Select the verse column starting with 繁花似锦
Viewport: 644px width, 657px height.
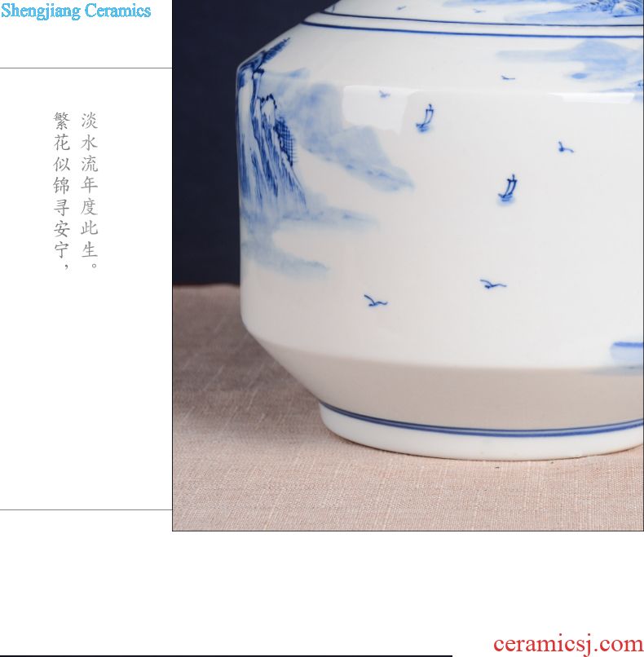(62, 190)
